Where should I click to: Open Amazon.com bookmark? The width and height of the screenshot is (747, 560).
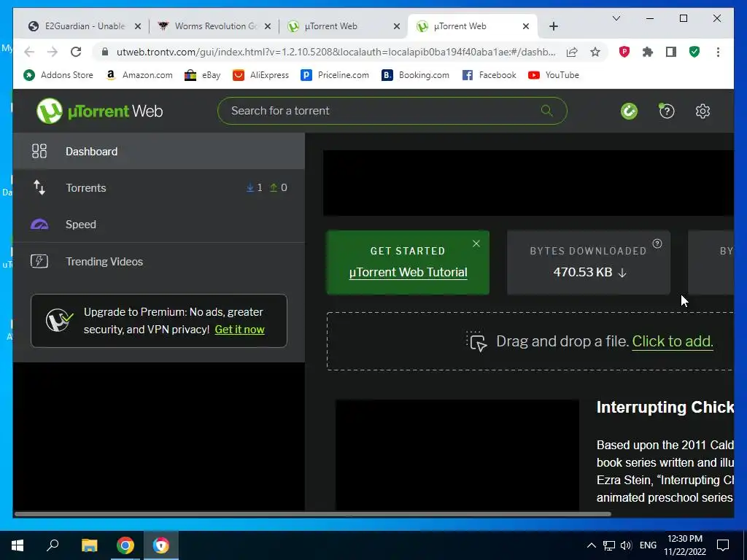point(139,75)
